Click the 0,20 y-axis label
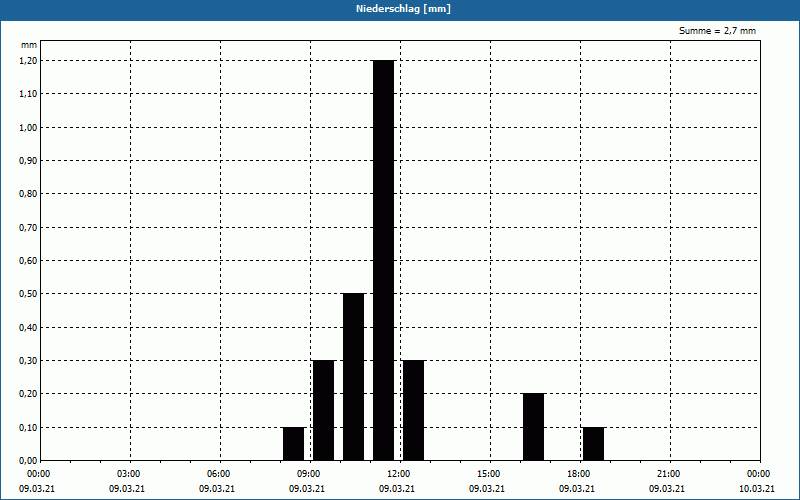Screen dimensions: 800x500 [28, 394]
